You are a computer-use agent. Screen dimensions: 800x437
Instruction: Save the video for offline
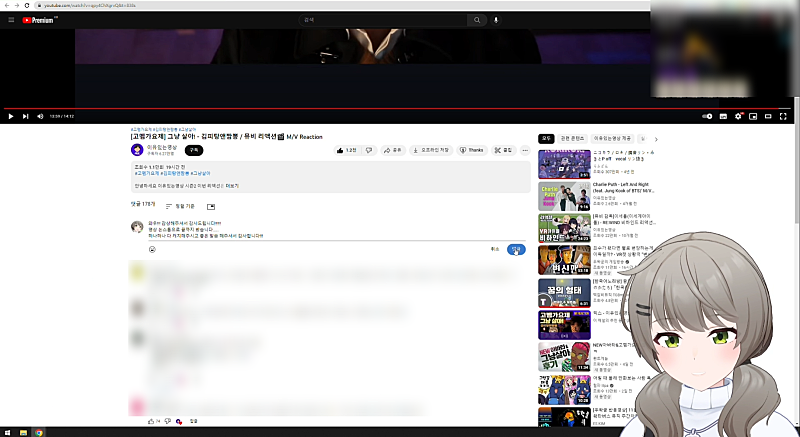click(x=431, y=150)
